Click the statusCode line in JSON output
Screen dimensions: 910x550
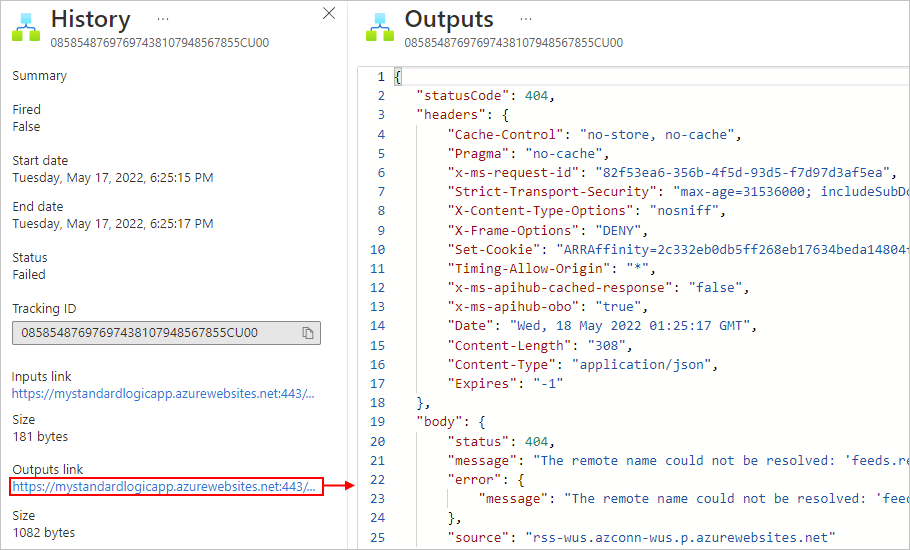[x=486, y=96]
